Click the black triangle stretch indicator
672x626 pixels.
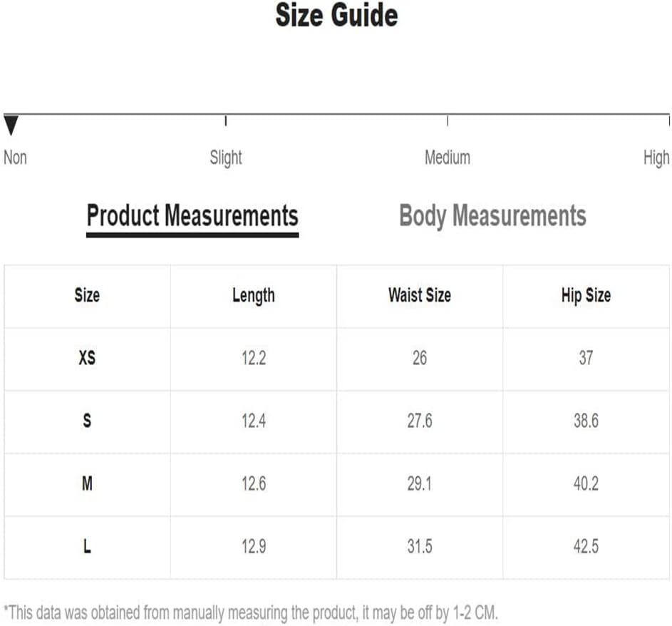[x=11, y=125]
